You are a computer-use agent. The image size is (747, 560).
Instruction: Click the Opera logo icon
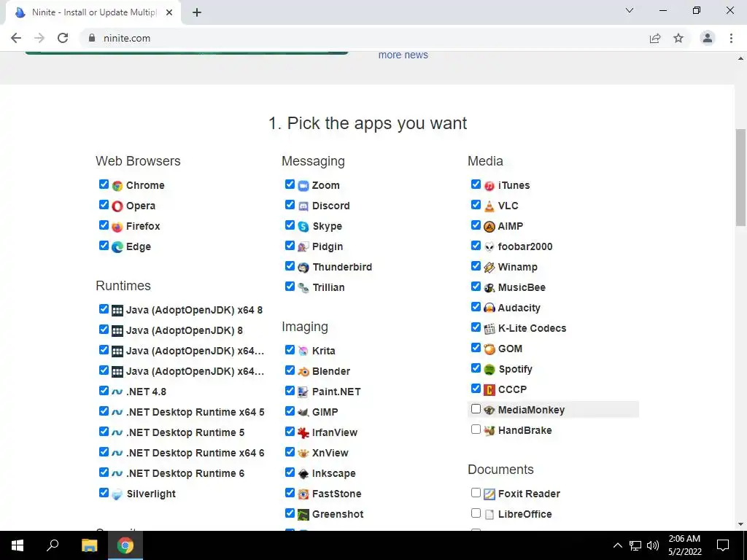pos(117,206)
